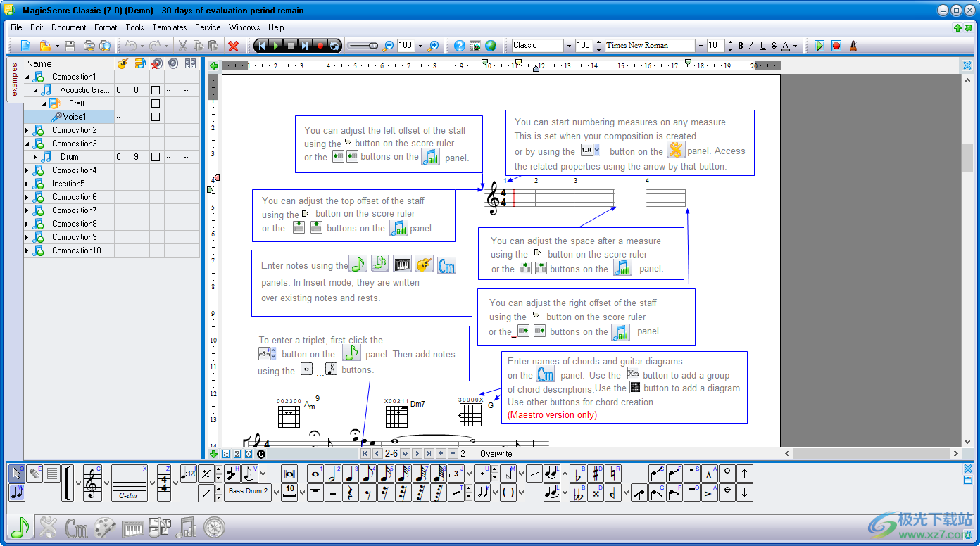
Task: Click the vertical scrollbar thumb of the score
Action: (x=967, y=158)
